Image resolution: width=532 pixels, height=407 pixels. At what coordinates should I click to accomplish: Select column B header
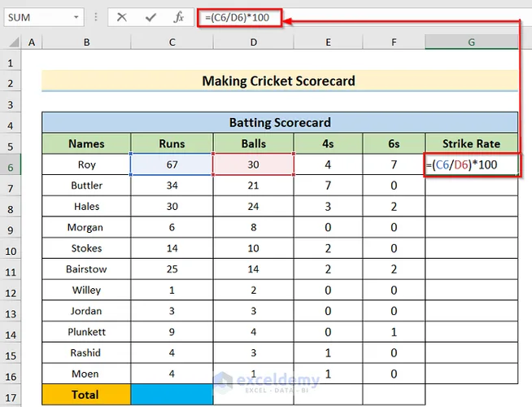86,42
